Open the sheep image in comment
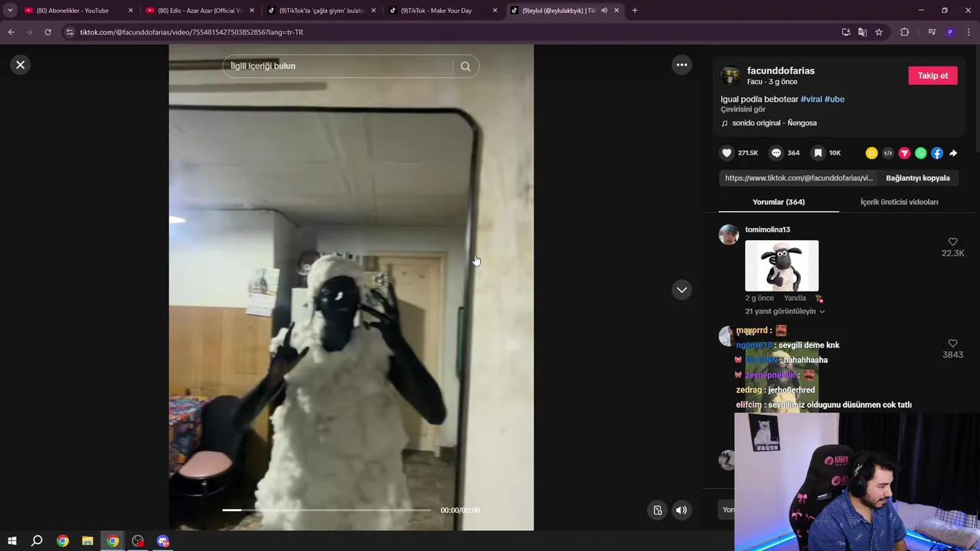Image resolution: width=980 pixels, height=551 pixels. coord(782,266)
